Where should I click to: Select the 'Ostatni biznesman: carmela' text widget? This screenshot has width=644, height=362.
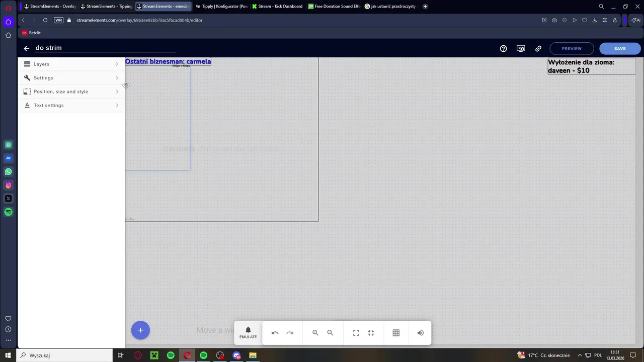(x=168, y=61)
